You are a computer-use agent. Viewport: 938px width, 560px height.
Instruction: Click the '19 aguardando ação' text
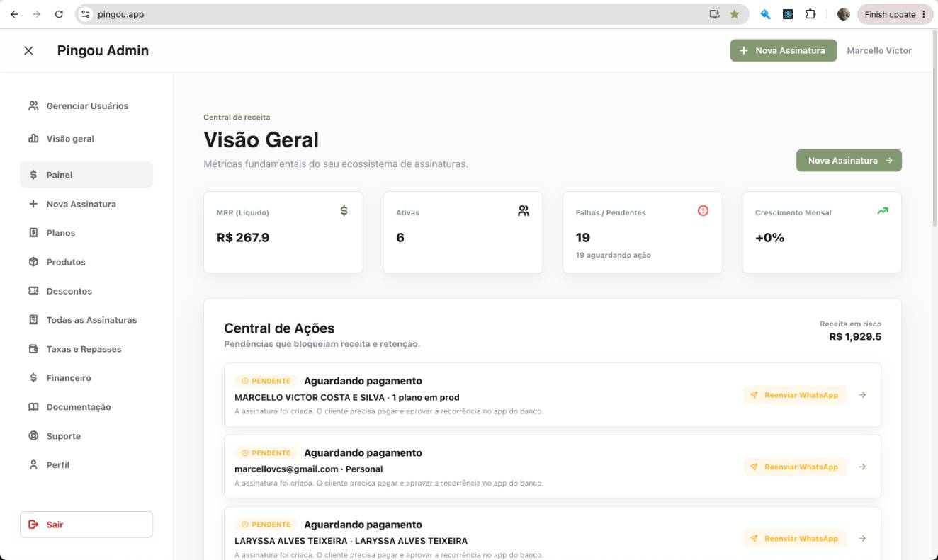(x=613, y=255)
